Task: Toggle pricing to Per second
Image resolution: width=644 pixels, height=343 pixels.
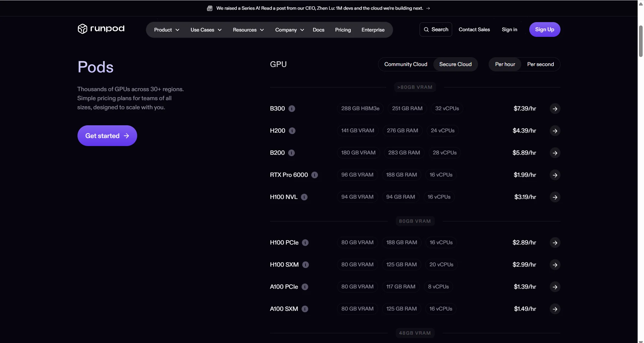Action: [x=540, y=64]
